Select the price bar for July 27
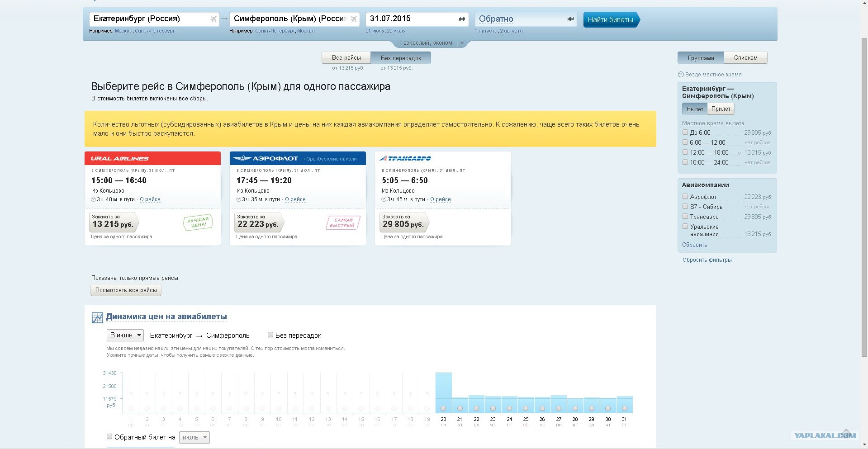Viewport: 868px width, 449px height. 559,404
